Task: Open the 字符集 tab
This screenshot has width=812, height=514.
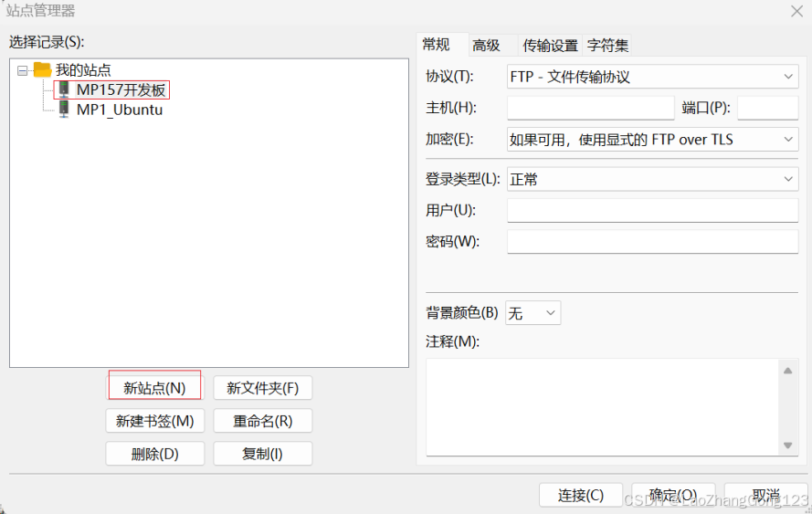Action: tap(607, 46)
